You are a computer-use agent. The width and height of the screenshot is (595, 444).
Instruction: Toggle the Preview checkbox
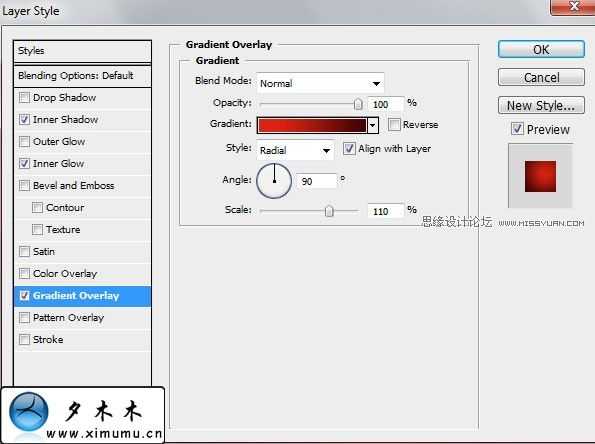click(517, 129)
